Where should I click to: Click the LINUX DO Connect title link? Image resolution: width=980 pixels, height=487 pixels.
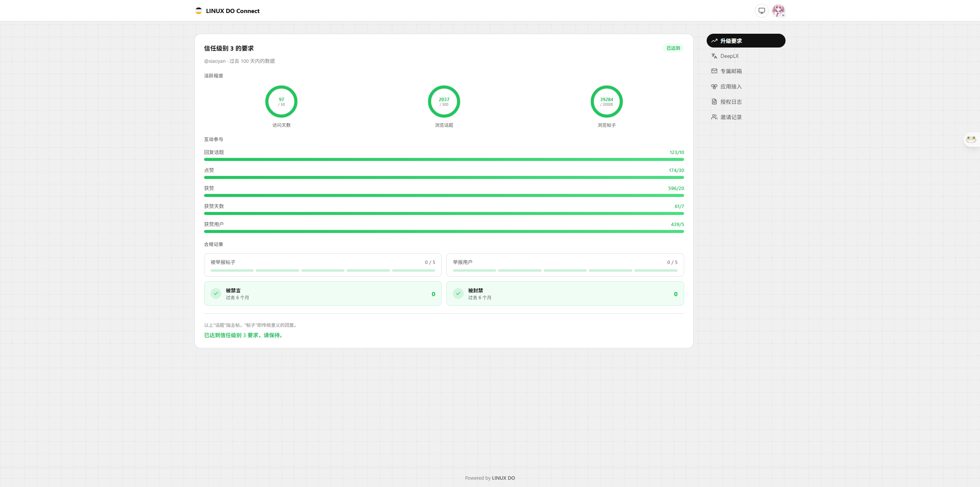232,11
